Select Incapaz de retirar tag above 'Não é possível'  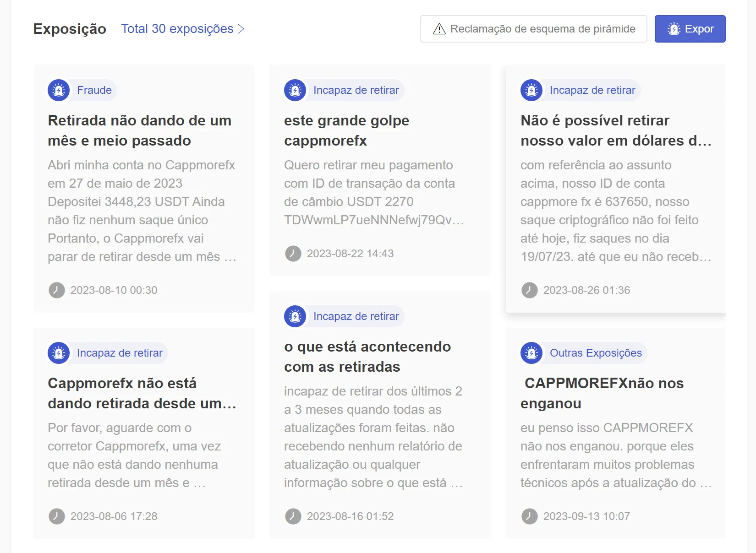[592, 90]
